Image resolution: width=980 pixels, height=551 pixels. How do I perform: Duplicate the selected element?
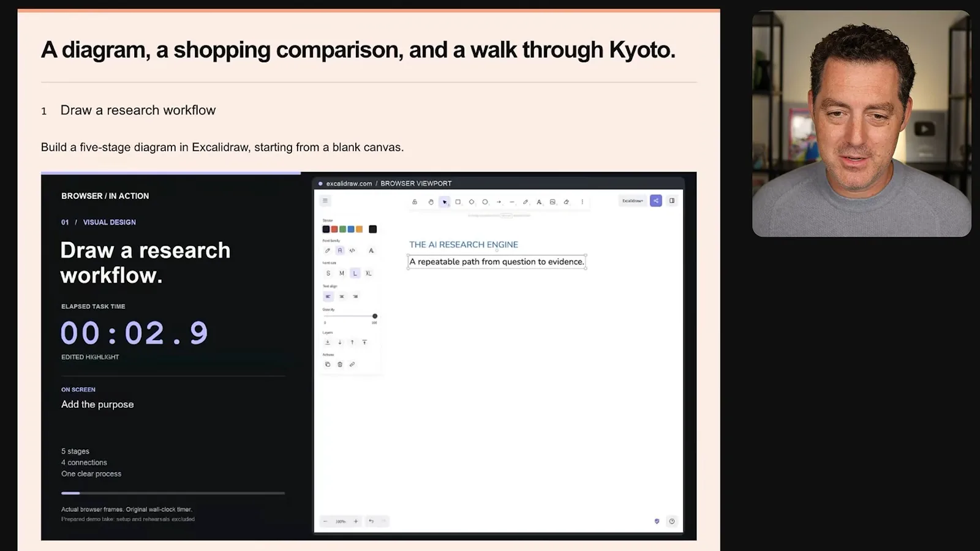(x=328, y=365)
